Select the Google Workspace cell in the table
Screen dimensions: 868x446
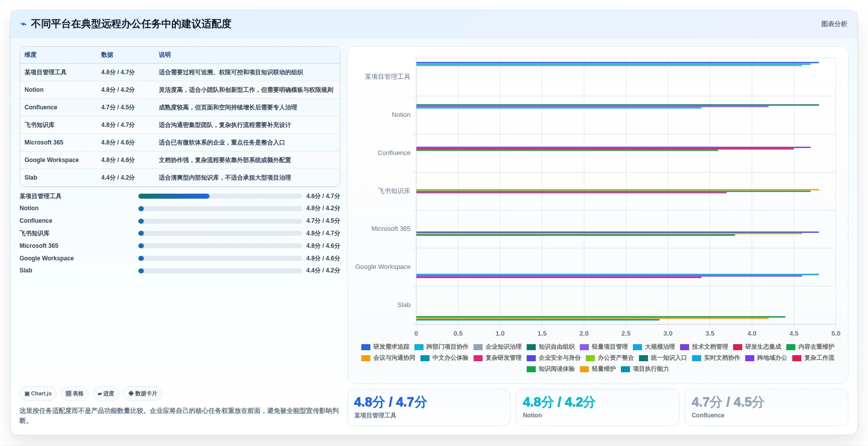pos(52,160)
